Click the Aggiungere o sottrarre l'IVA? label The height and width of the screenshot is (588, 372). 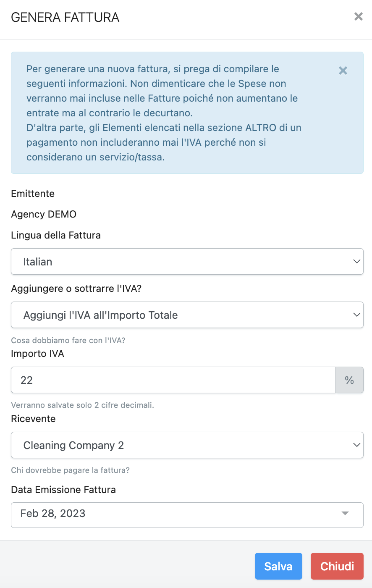pos(76,289)
